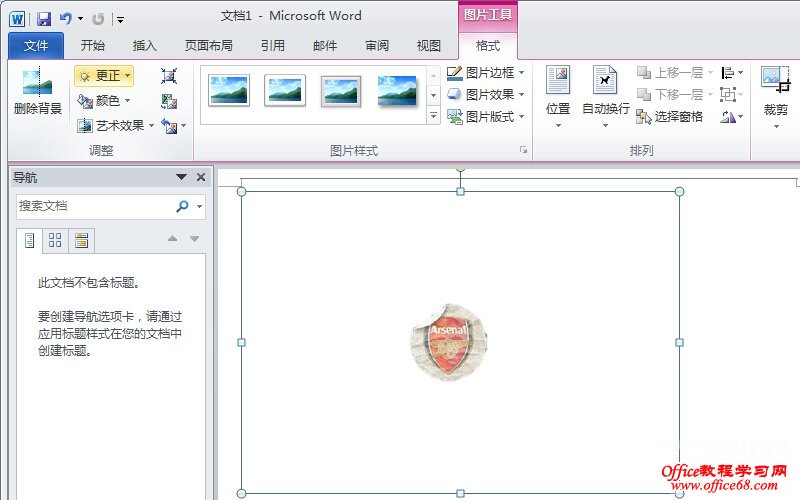Screen dimensions: 800x500
Task: Expand the full picture styles gallery
Action: (x=433, y=115)
